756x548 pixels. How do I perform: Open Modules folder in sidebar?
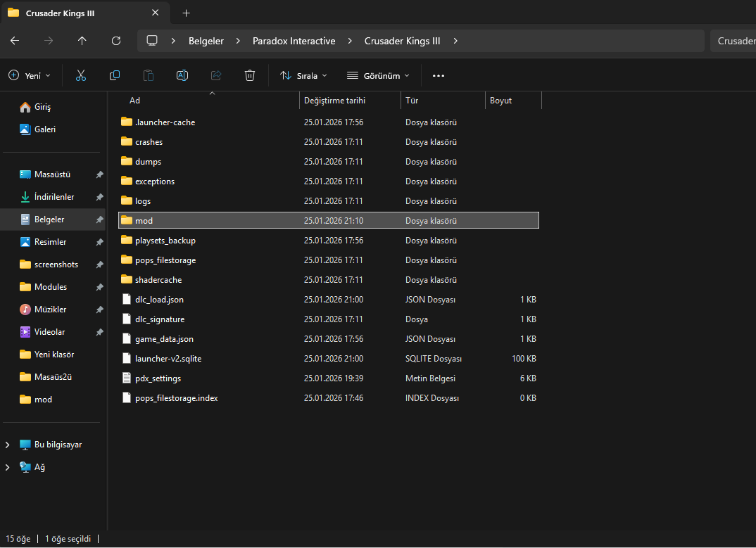tap(53, 287)
